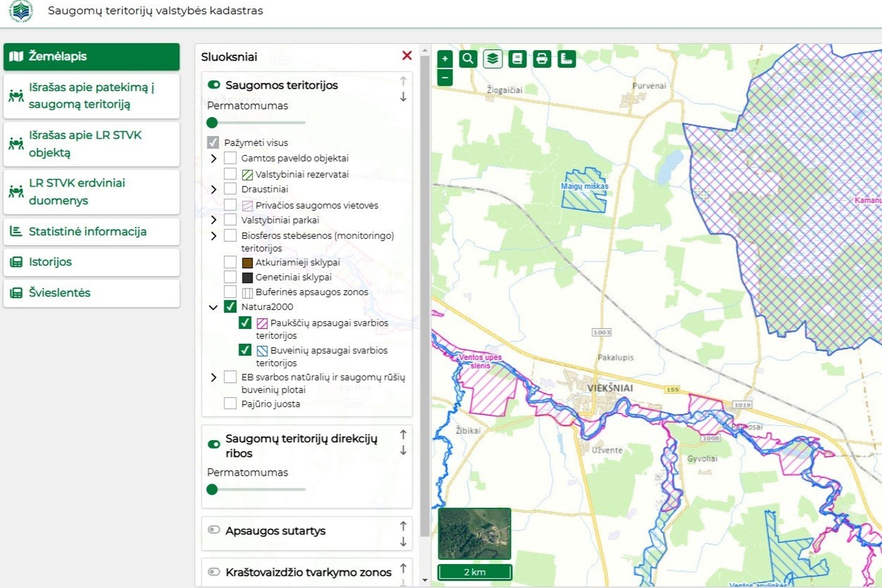Expand EB svarbos natūralių buveinių group

click(x=214, y=377)
